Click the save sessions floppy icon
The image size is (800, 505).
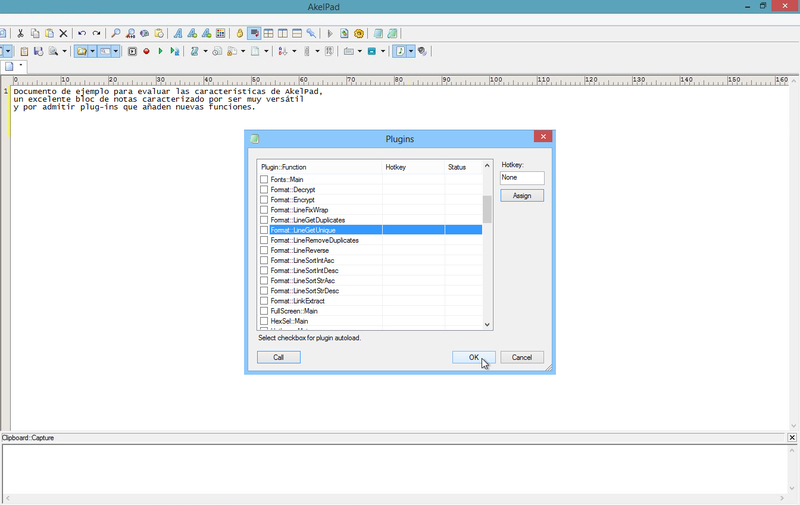click(x=38, y=52)
